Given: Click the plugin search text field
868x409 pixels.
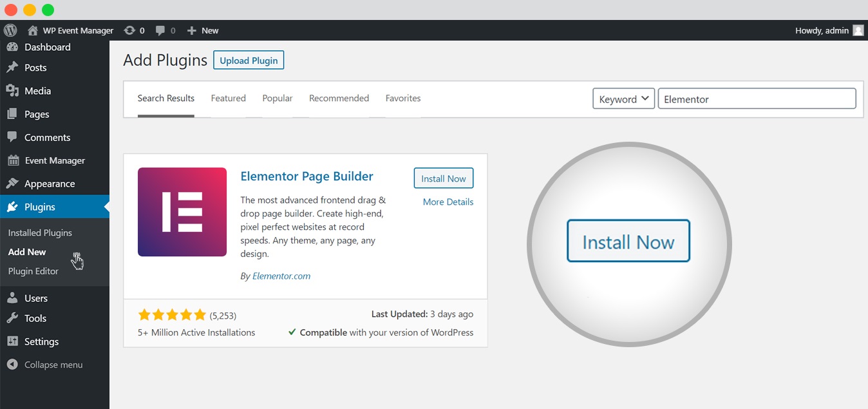Looking at the screenshot, I should tap(757, 99).
